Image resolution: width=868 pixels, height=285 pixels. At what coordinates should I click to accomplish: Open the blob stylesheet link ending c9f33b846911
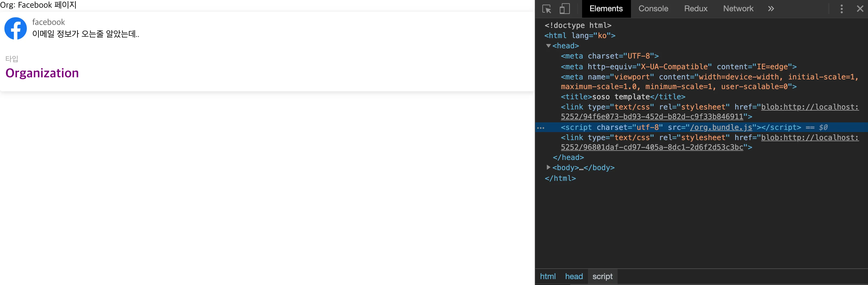tap(710, 112)
